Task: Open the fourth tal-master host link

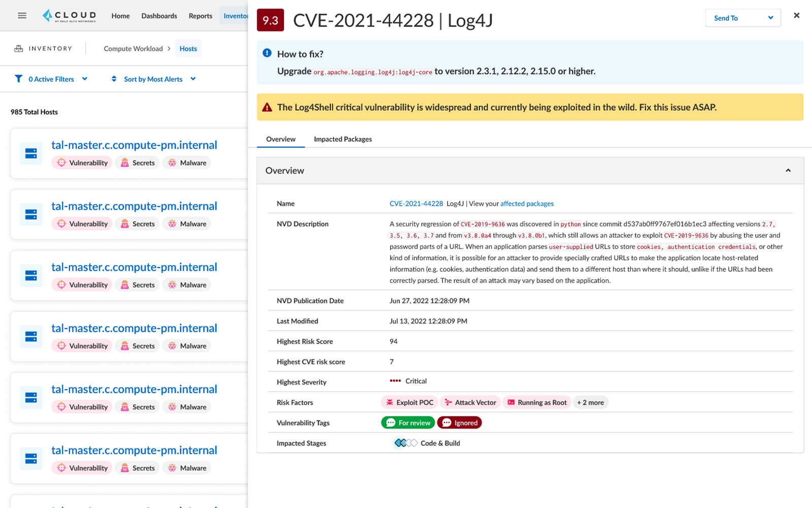Action: [x=134, y=328]
